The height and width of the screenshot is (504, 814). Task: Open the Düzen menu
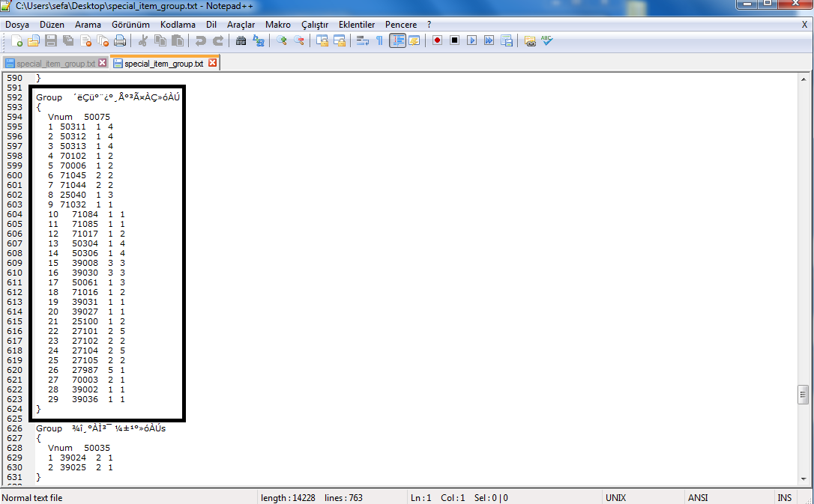(x=52, y=25)
